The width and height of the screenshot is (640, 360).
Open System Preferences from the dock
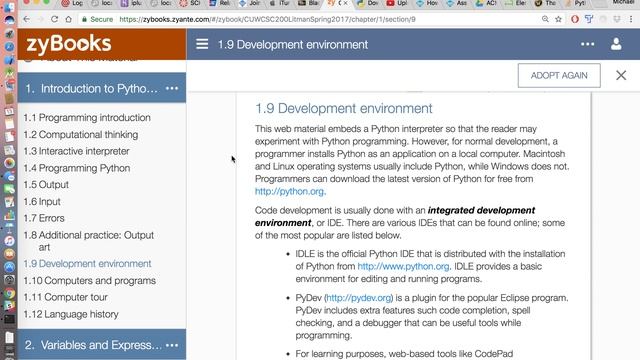coord(9,280)
